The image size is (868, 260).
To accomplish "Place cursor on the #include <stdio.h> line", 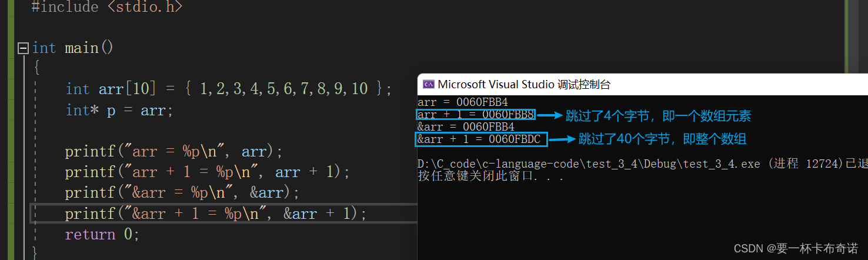I will coord(106,7).
